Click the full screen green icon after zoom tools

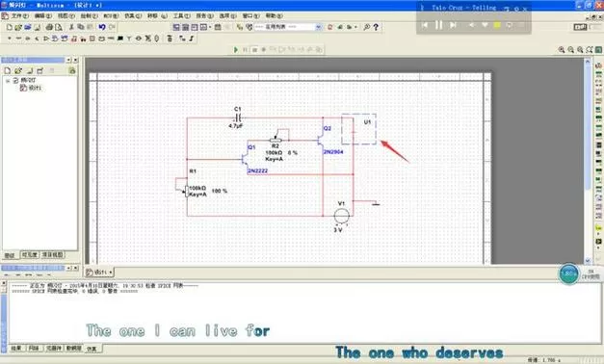coord(598,50)
